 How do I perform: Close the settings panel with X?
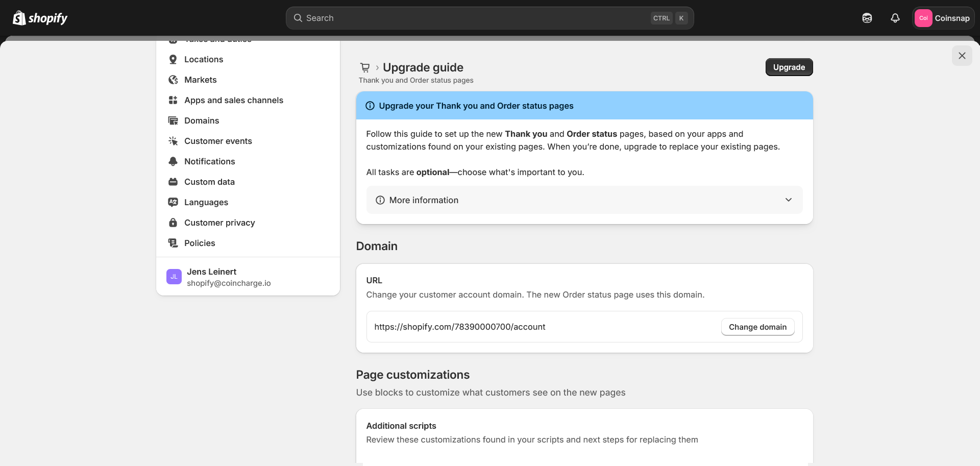pos(962,56)
